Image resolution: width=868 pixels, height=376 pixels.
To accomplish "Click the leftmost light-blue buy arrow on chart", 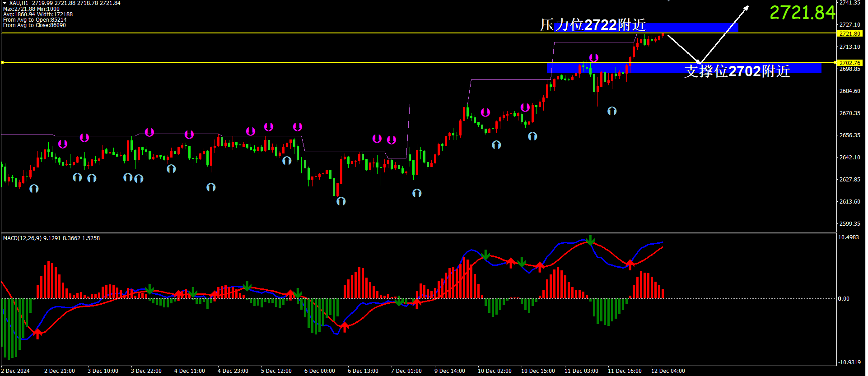I will pyautogui.click(x=34, y=189).
